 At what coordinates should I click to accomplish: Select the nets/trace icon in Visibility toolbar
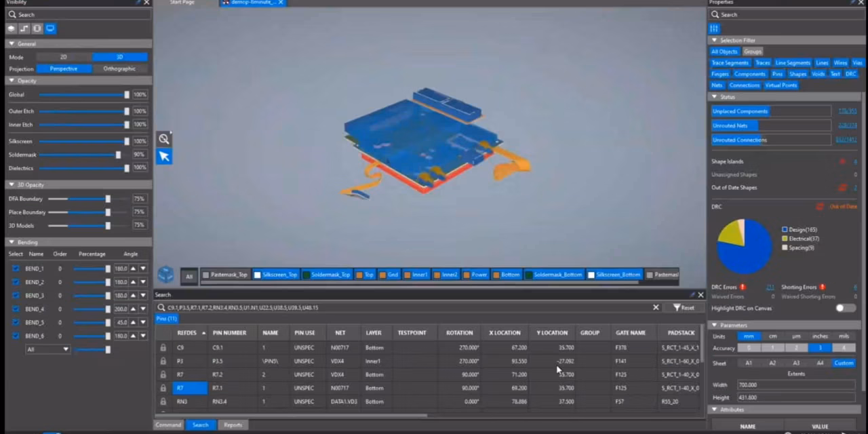(24, 28)
